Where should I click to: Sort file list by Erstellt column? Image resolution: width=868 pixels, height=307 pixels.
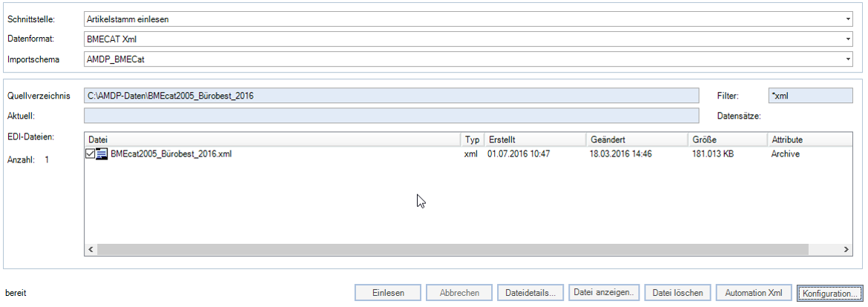534,139
